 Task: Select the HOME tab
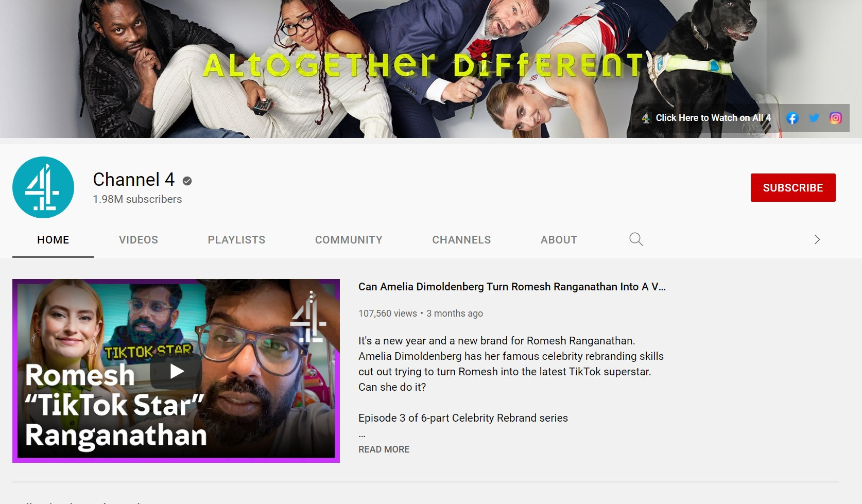tap(53, 240)
